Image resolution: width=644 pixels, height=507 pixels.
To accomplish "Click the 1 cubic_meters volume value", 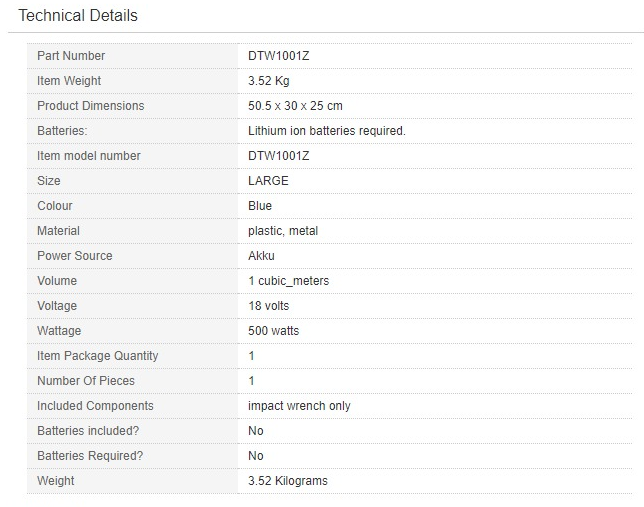I will [288, 281].
